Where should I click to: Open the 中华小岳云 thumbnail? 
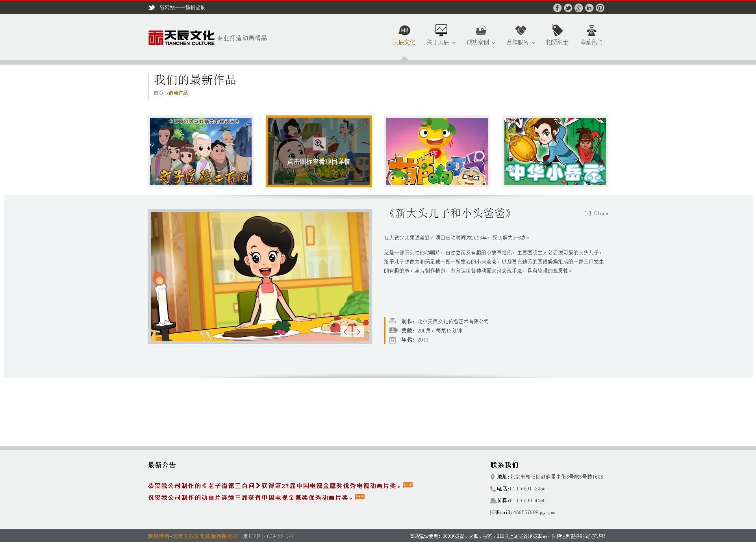click(555, 151)
